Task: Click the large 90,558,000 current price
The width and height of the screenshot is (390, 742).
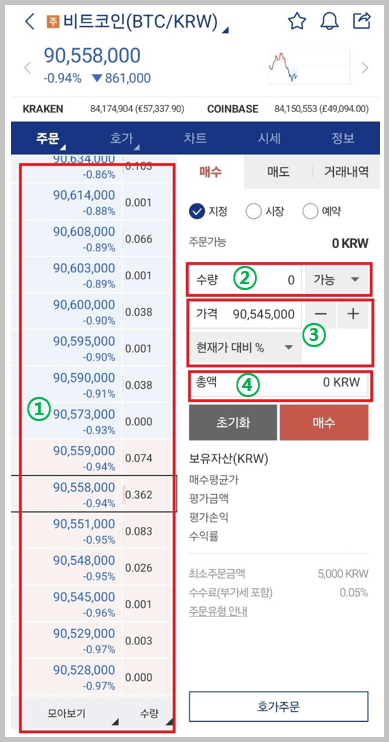Action: 92,56
